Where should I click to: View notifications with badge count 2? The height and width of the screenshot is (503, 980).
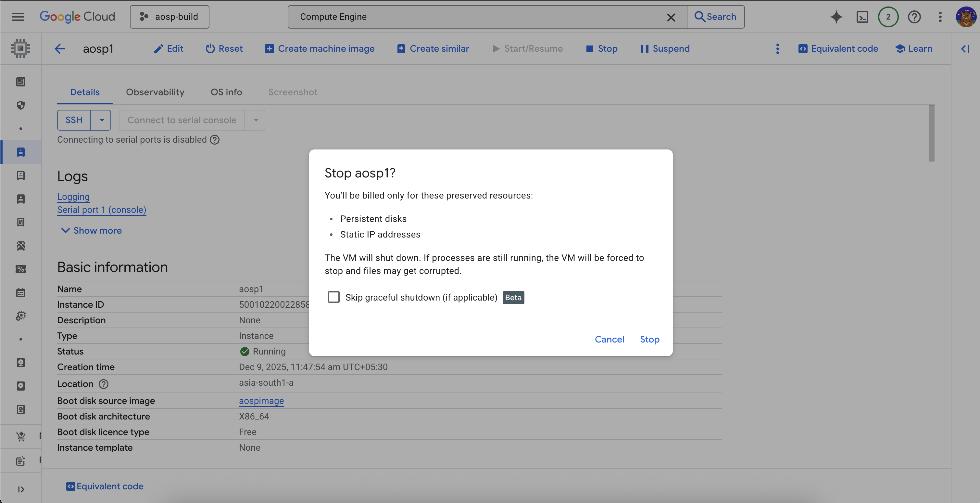point(888,17)
